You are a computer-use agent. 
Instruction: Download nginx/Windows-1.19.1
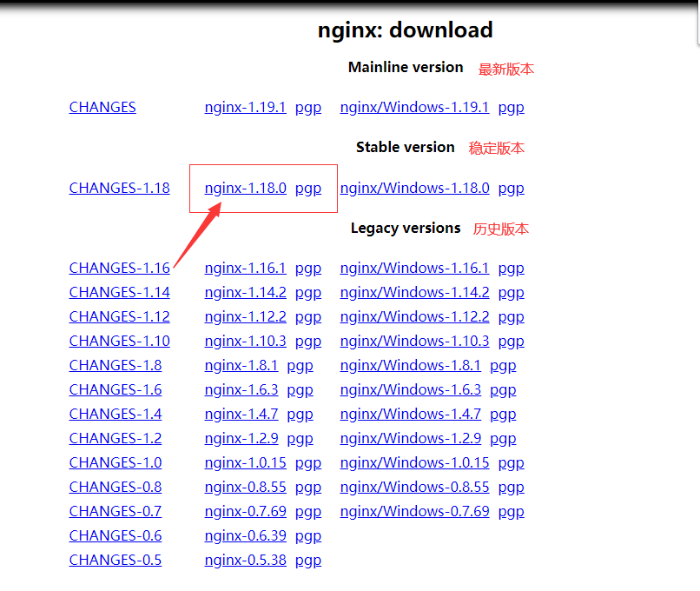point(414,107)
